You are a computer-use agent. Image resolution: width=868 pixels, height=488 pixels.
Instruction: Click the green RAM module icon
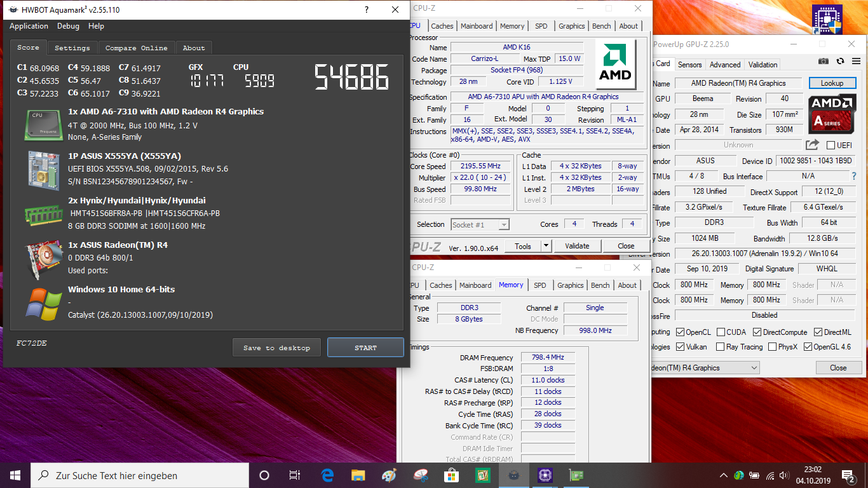(x=44, y=214)
